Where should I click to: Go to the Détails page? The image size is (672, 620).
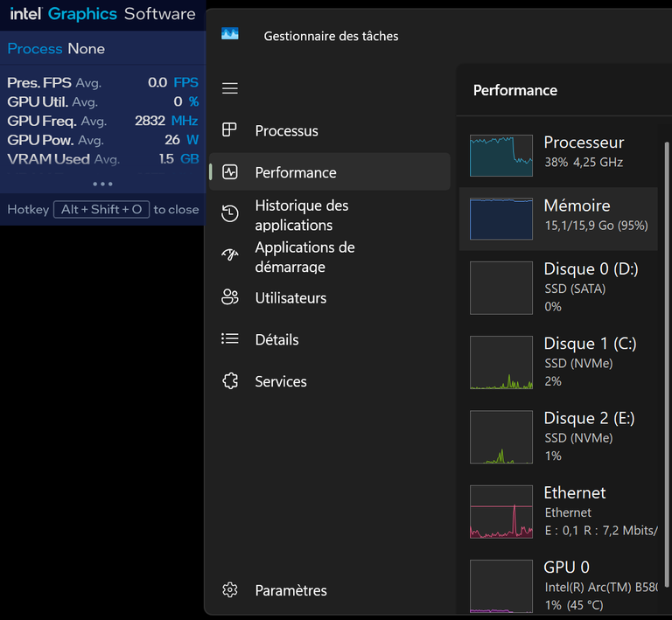pyautogui.click(x=330, y=339)
